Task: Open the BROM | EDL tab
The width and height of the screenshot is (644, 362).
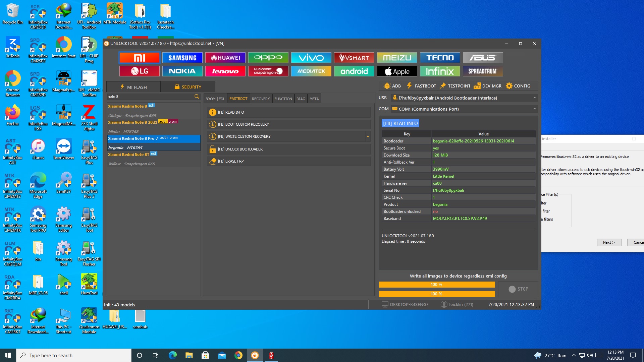Action: [x=215, y=99]
